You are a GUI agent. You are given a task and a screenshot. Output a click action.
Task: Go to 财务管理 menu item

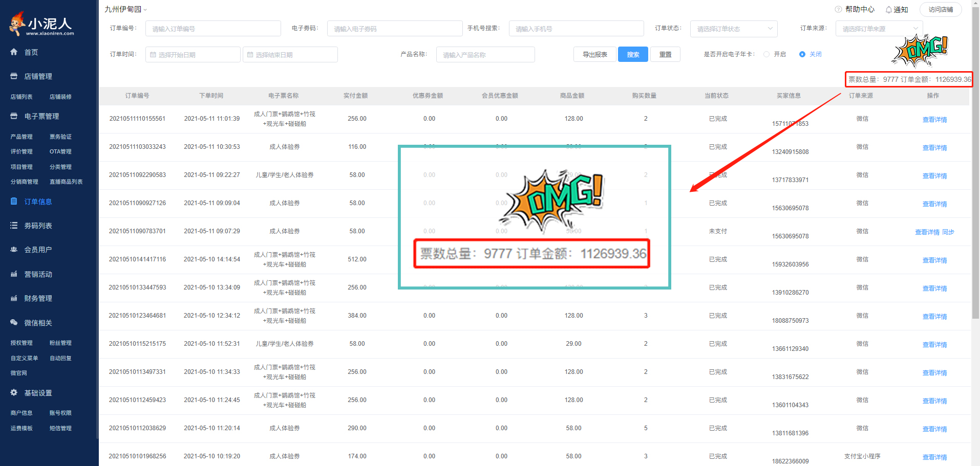[x=38, y=298]
